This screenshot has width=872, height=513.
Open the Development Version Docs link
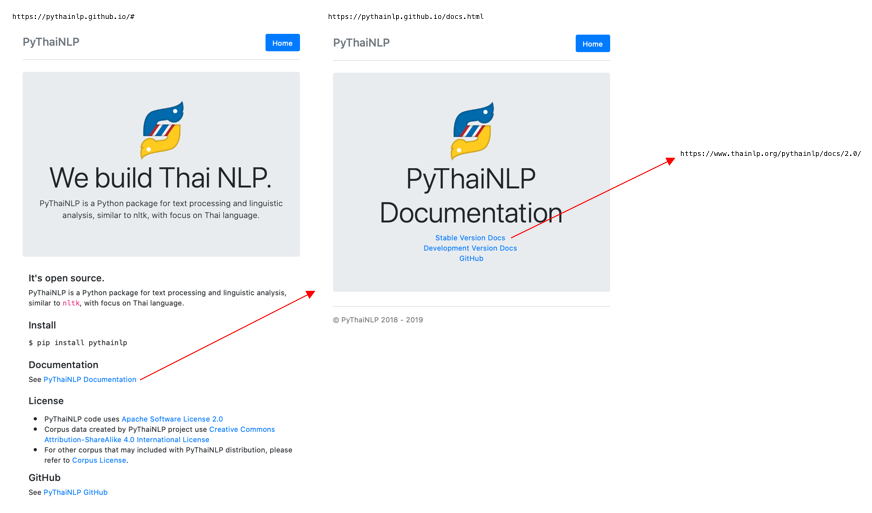(x=470, y=248)
